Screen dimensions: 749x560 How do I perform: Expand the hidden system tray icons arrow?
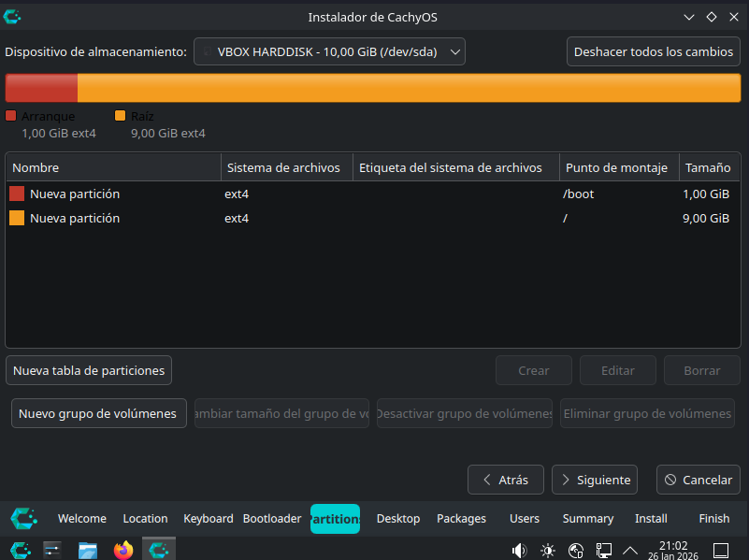[630, 550]
